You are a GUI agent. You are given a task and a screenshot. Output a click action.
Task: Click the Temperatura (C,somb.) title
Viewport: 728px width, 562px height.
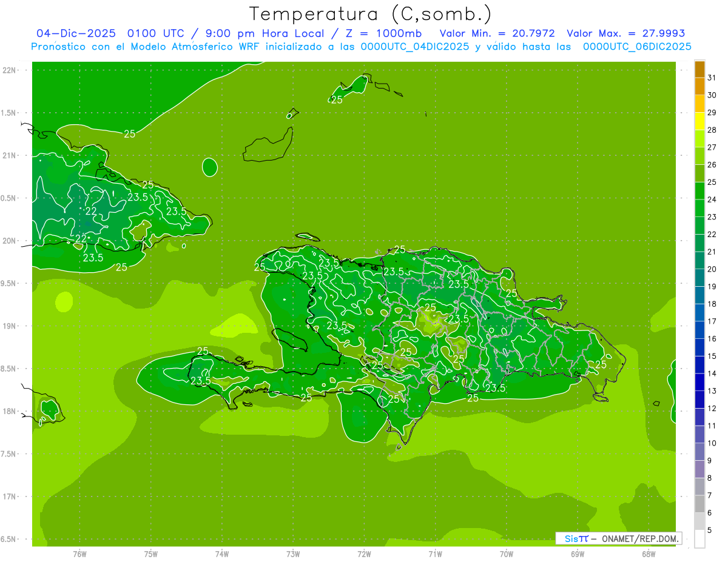[x=370, y=14]
